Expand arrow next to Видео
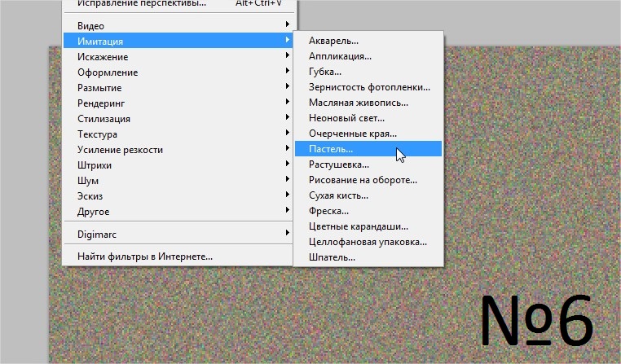 pos(287,24)
